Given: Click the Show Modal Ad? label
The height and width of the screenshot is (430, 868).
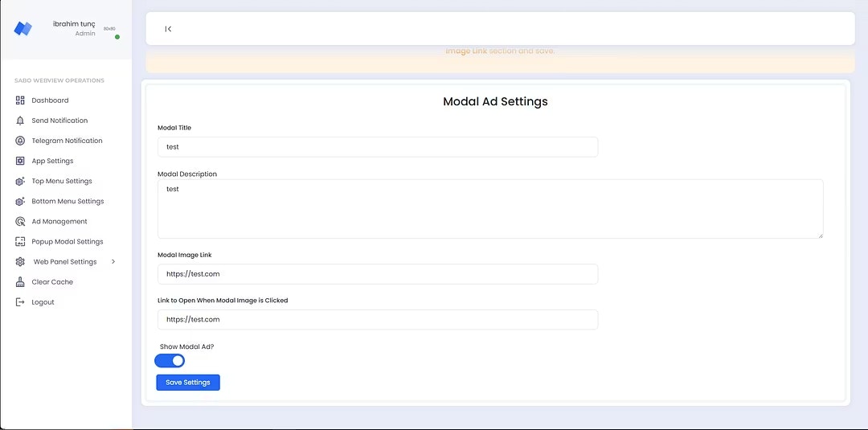Looking at the screenshot, I should (186, 346).
